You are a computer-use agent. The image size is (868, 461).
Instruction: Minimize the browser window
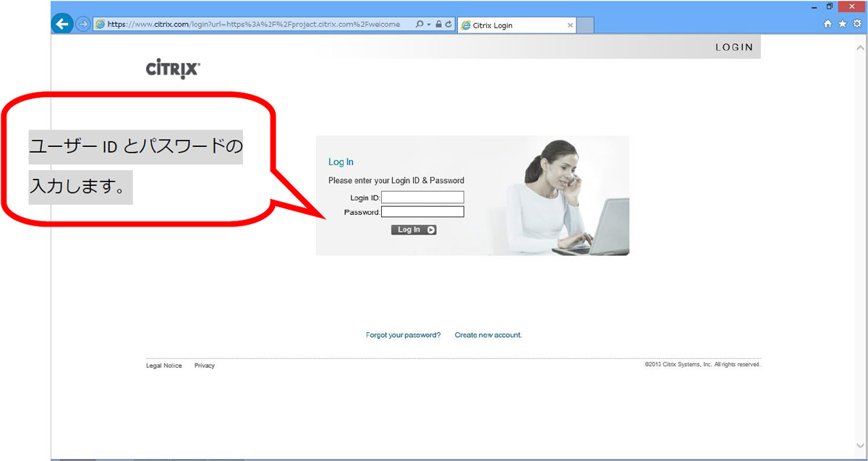(x=814, y=7)
